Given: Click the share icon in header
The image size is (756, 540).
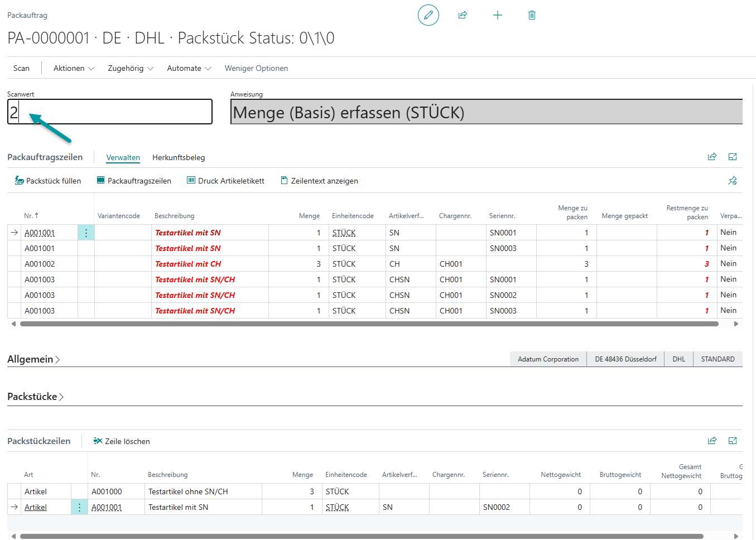Looking at the screenshot, I should pos(463,15).
